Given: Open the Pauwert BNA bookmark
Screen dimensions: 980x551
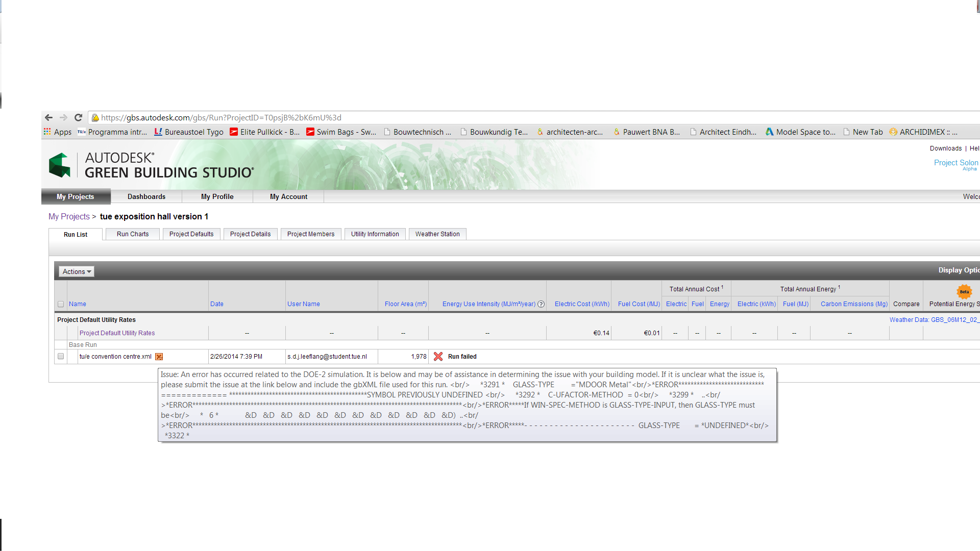Looking at the screenshot, I should (x=646, y=132).
